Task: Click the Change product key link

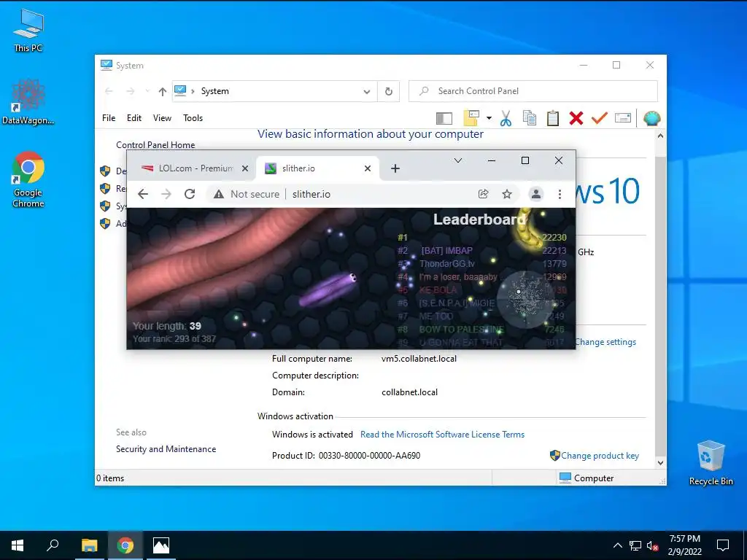Action: 600,456
